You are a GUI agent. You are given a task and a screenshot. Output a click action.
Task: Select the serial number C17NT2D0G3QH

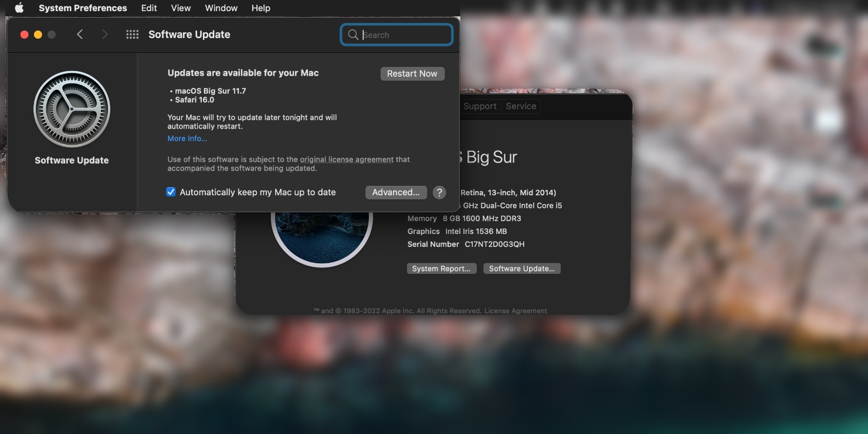click(x=494, y=244)
